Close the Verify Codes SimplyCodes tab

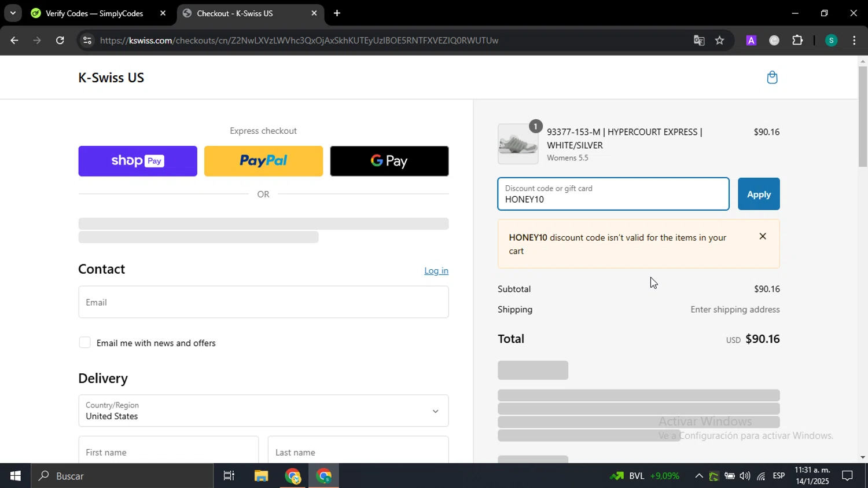point(163,13)
